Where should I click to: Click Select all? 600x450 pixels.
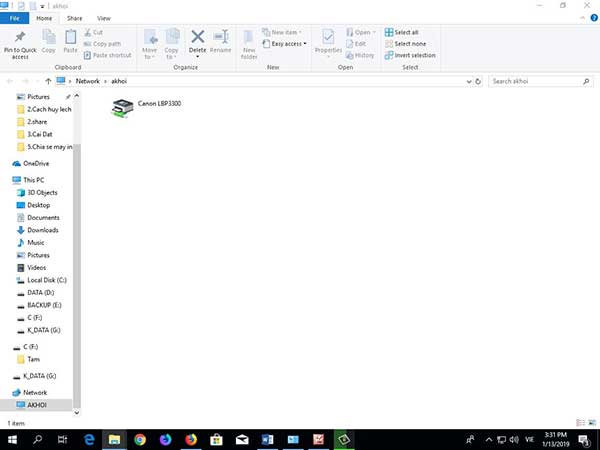coord(401,33)
